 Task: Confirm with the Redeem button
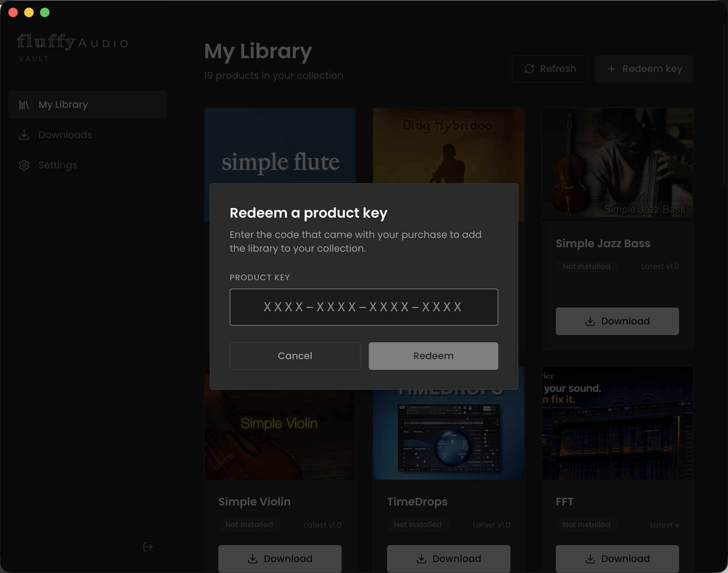click(433, 356)
